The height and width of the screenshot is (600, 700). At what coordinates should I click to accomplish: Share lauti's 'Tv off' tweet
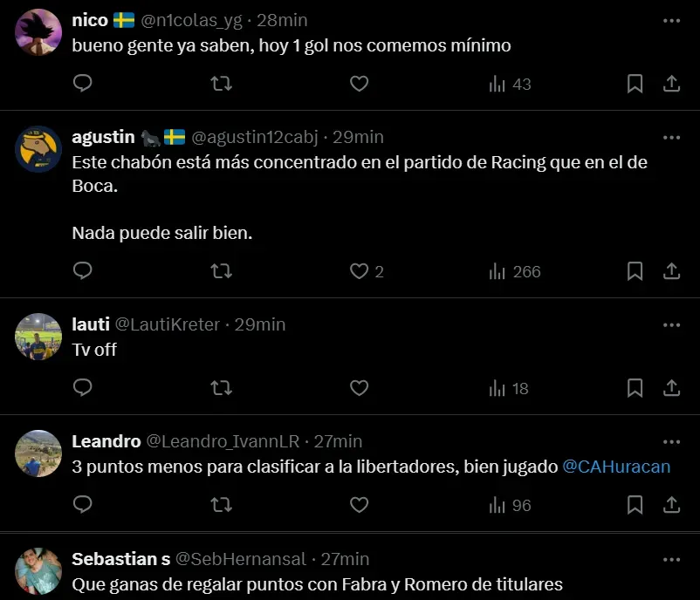point(672,388)
